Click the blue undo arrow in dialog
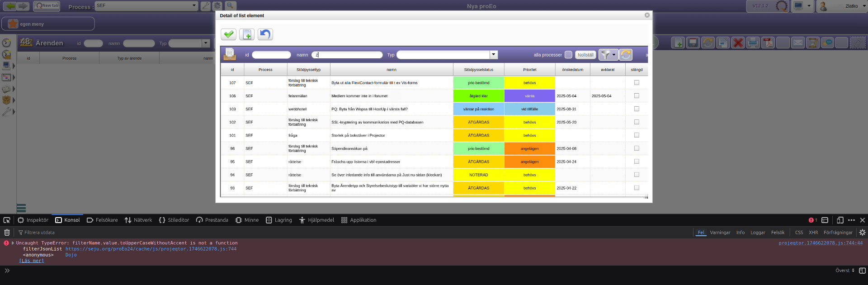 (265, 34)
